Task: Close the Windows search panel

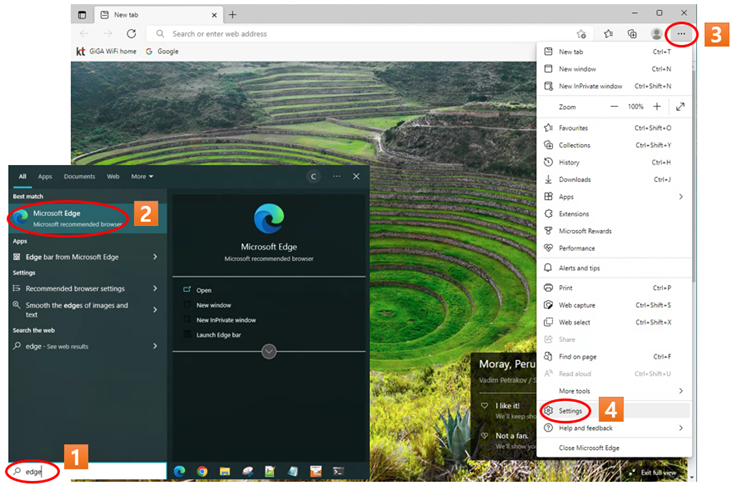Action: click(x=356, y=176)
